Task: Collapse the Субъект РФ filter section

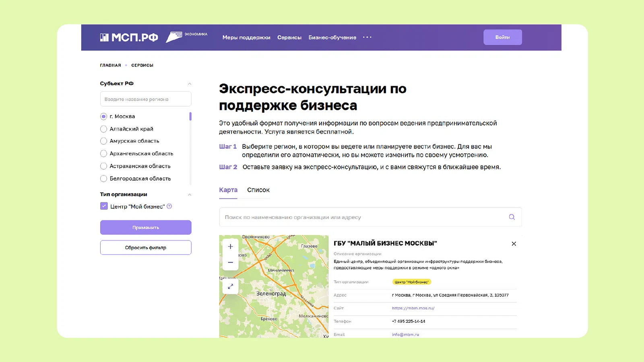Action: pyautogui.click(x=190, y=84)
